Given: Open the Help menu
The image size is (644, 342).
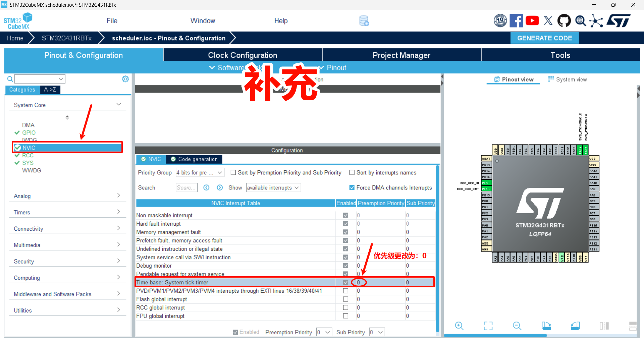Looking at the screenshot, I should pyautogui.click(x=281, y=21).
